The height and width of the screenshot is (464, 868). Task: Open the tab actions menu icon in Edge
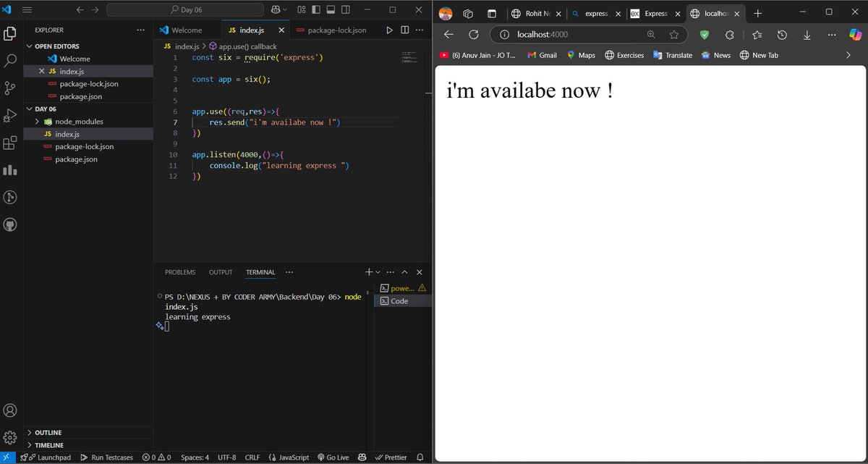point(492,13)
